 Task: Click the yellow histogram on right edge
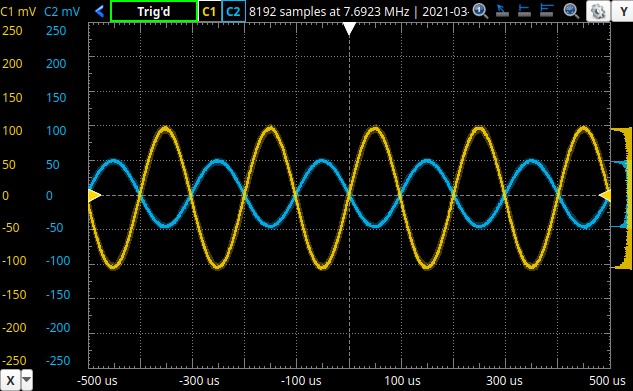point(622,199)
